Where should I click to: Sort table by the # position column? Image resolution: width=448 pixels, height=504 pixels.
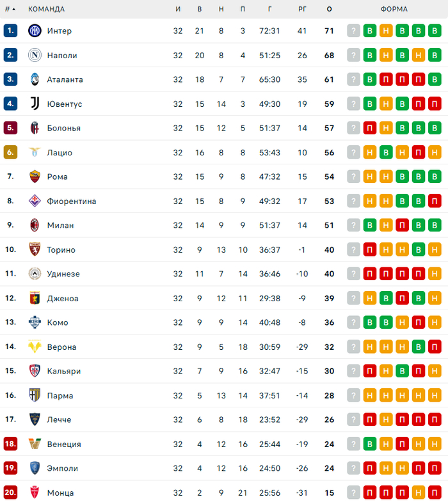coord(10,9)
